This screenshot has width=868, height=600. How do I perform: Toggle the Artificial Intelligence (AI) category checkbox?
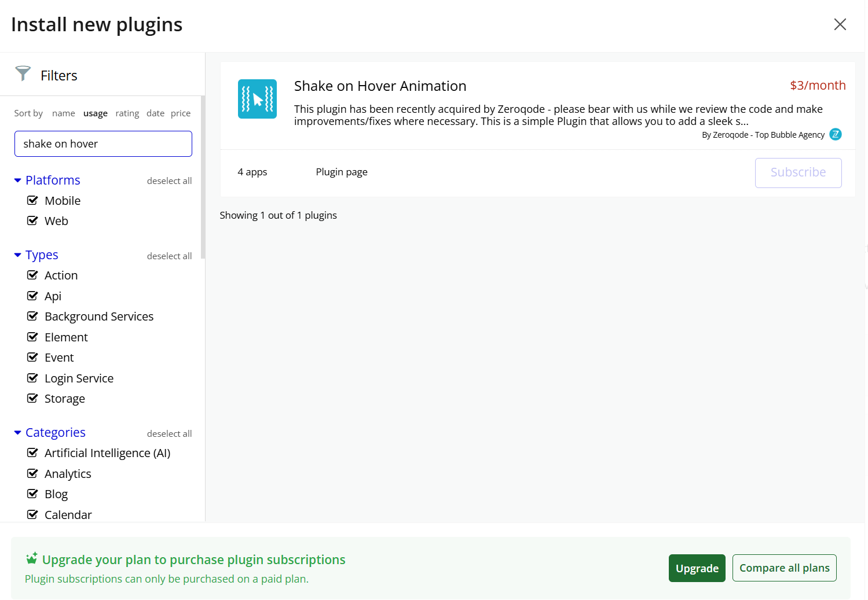point(33,453)
